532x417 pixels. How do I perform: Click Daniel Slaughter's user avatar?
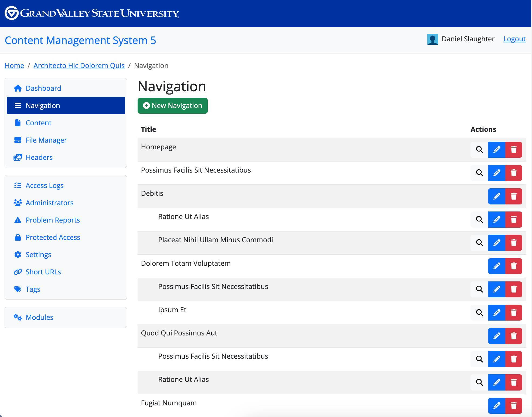[x=432, y=39]
